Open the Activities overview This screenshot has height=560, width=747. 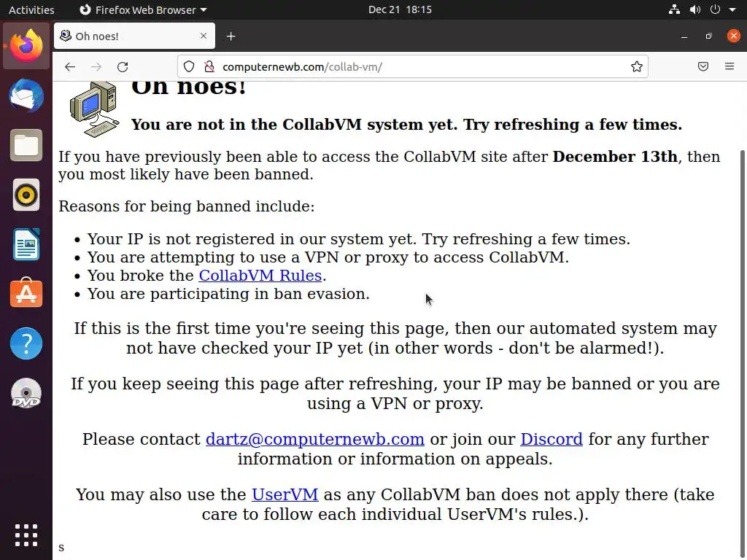coord(31,9)
